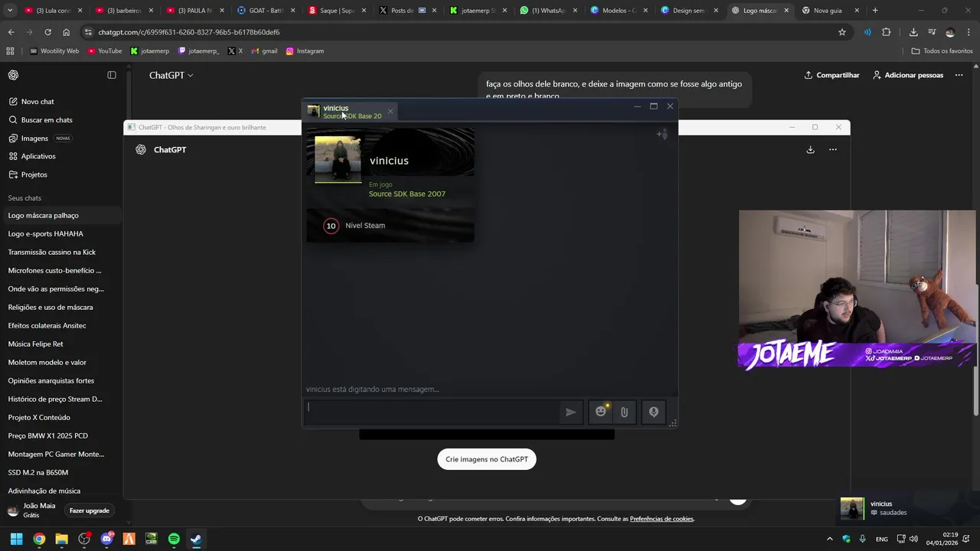
Task: Open ChatGPT model dropdown
Action: pyautogui.click(x=171, y=75)
